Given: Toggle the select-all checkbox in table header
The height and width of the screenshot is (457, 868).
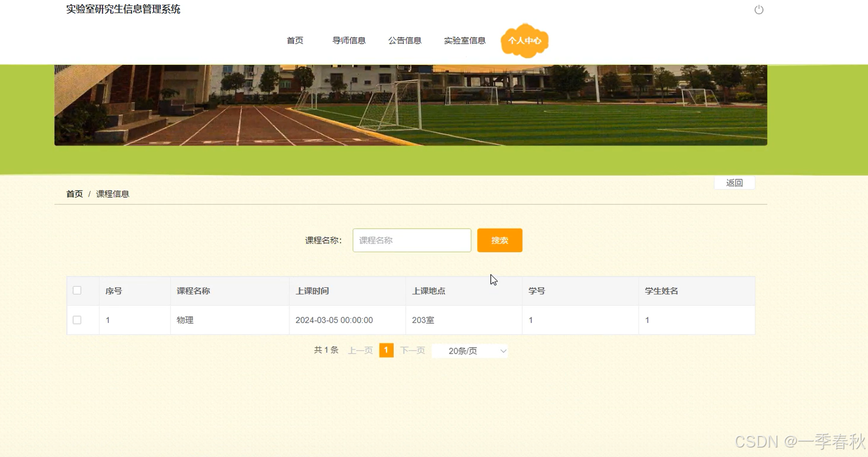Looking at the screenshot, I should pos(77,290).
